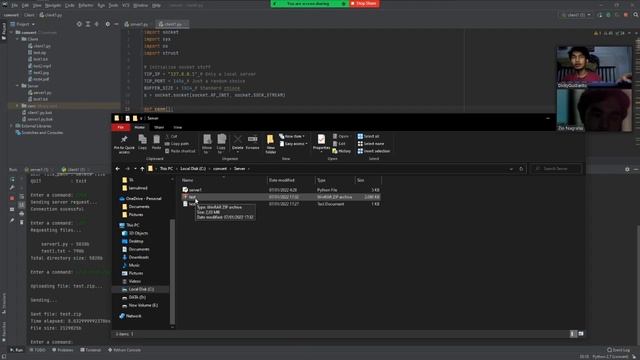
Task: Click Cut in the Clipboard group
Action: (171, 136)
